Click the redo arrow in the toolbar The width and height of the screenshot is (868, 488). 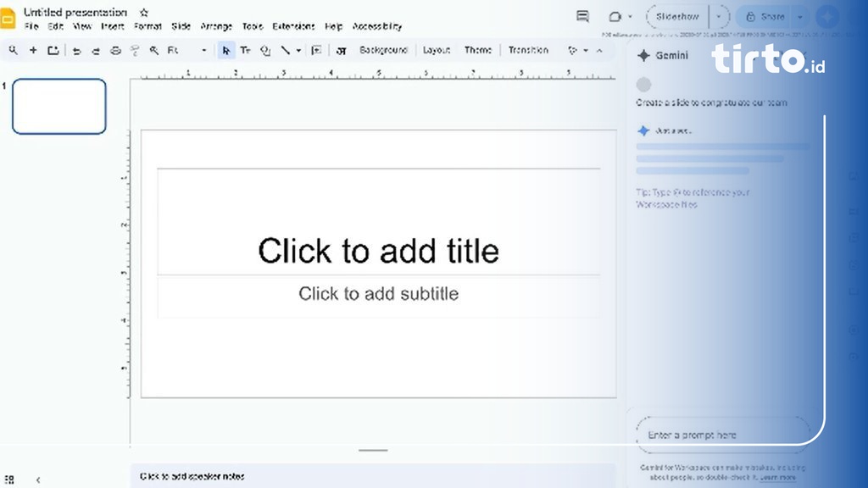(x=96, y=51)
